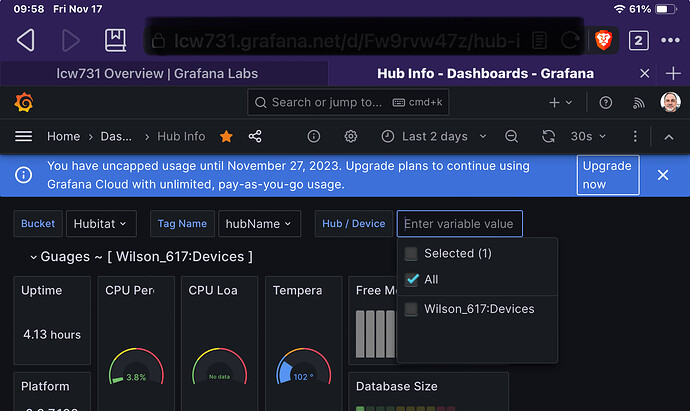Click the Bucket variable label

(x=38, y=224)
